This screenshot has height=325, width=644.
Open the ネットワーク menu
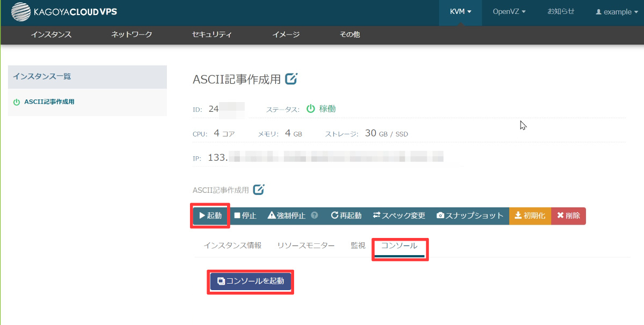tap(131, 34)
